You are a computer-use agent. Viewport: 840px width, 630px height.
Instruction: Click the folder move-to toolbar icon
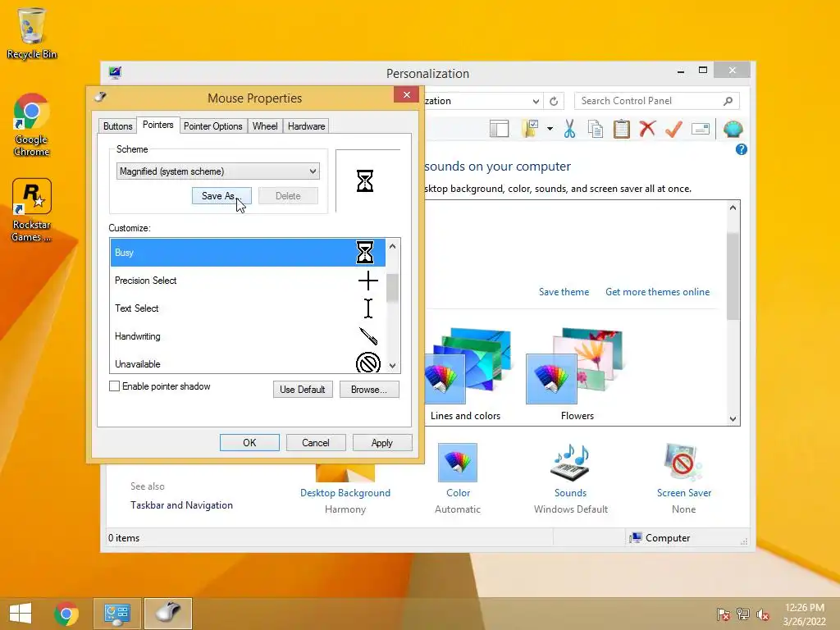pos(530,129)
